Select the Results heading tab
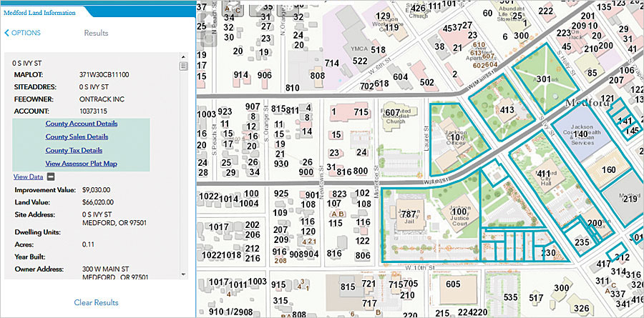 tap(96, 33)
